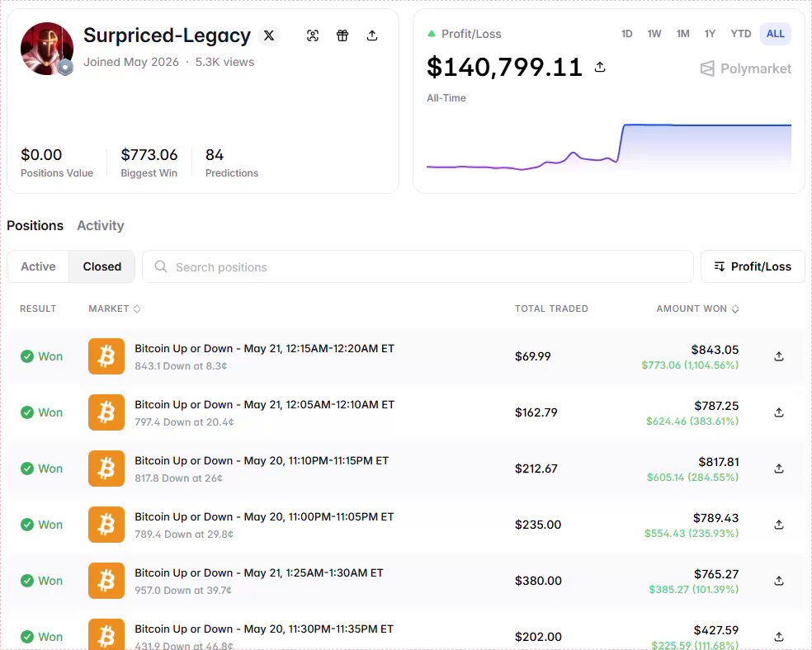Click the TOTAL TRADED column header
Viewport: 812px width, 650px height.
click(x=551, y=309)
